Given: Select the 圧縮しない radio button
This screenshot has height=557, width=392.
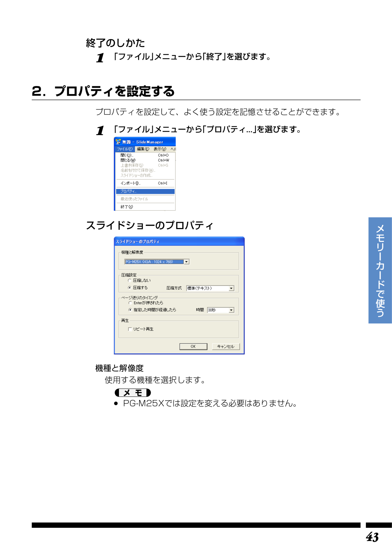Looking at the screenshot, I should (x=130, y=280).
